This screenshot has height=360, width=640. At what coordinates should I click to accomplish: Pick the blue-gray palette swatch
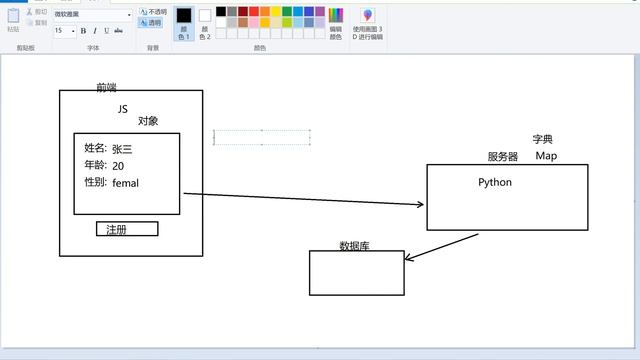pos(309,22)
